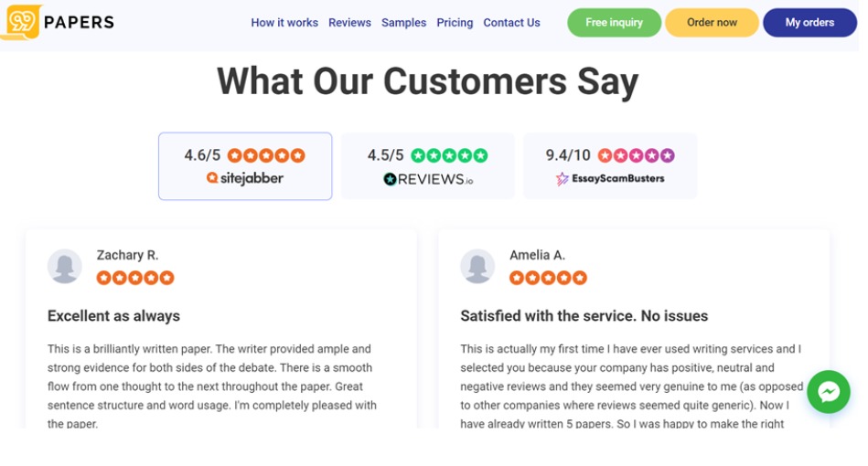This screenshot has width=868, height=466.
Task: Open the Samples page
Action: 403,23
